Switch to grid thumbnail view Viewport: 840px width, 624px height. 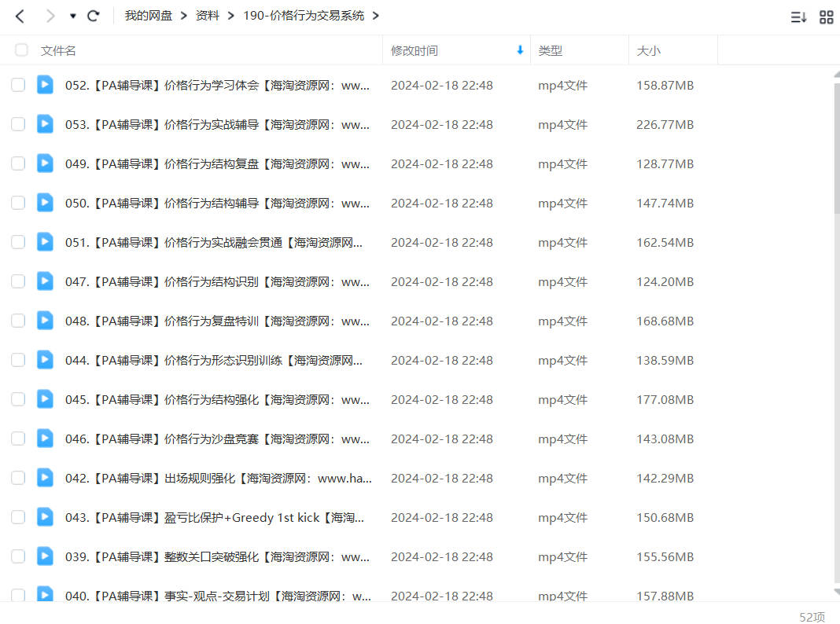(826, 17)
